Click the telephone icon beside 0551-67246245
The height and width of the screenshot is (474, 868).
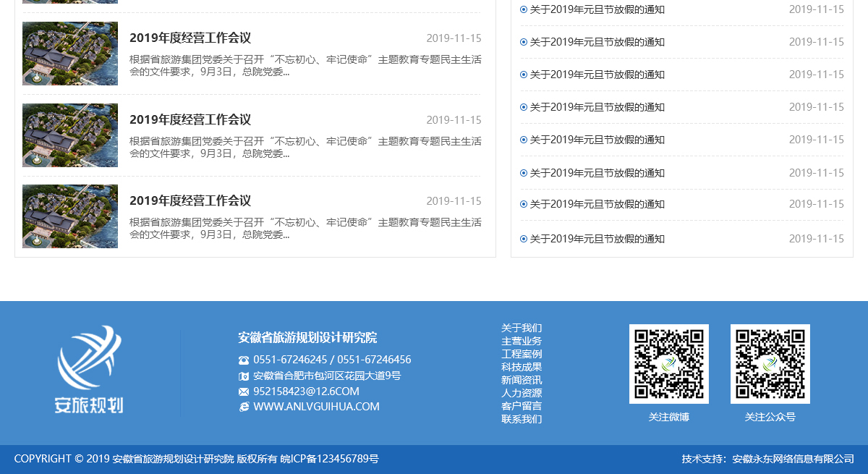pos(244,360)
